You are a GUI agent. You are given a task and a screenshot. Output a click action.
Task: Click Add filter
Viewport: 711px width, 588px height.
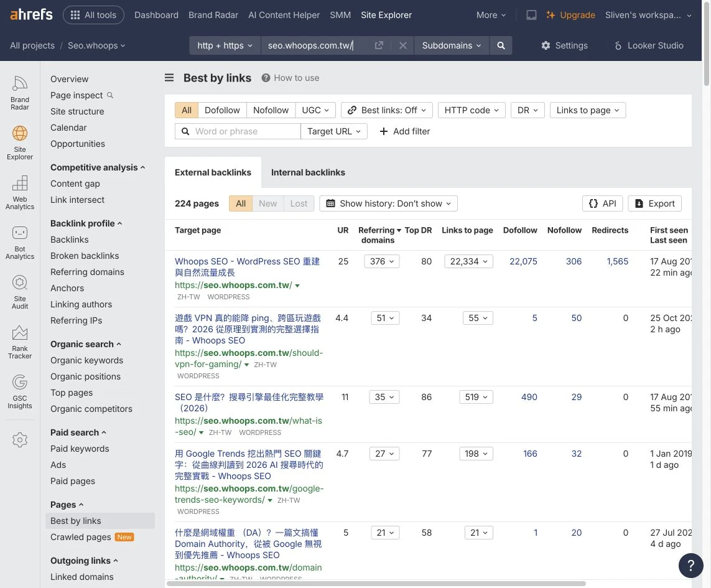(x=404, y=131)
